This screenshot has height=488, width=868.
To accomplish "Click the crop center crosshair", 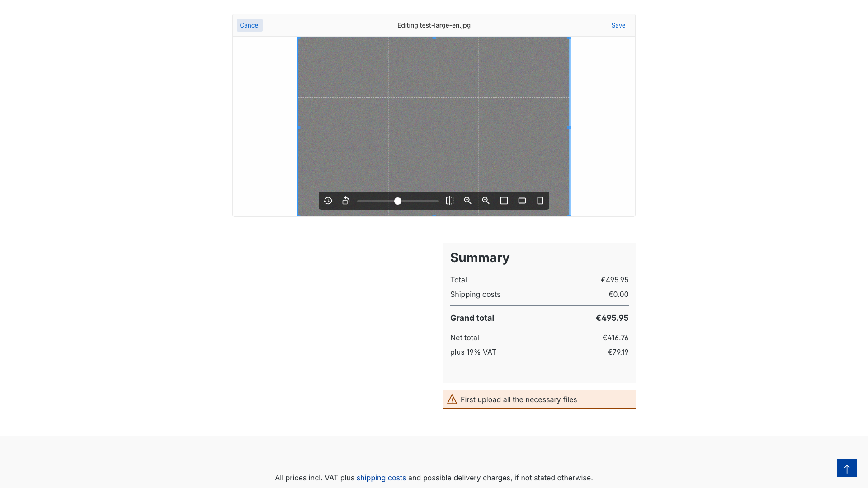I will pyautogui.click(x=434, y=127).
